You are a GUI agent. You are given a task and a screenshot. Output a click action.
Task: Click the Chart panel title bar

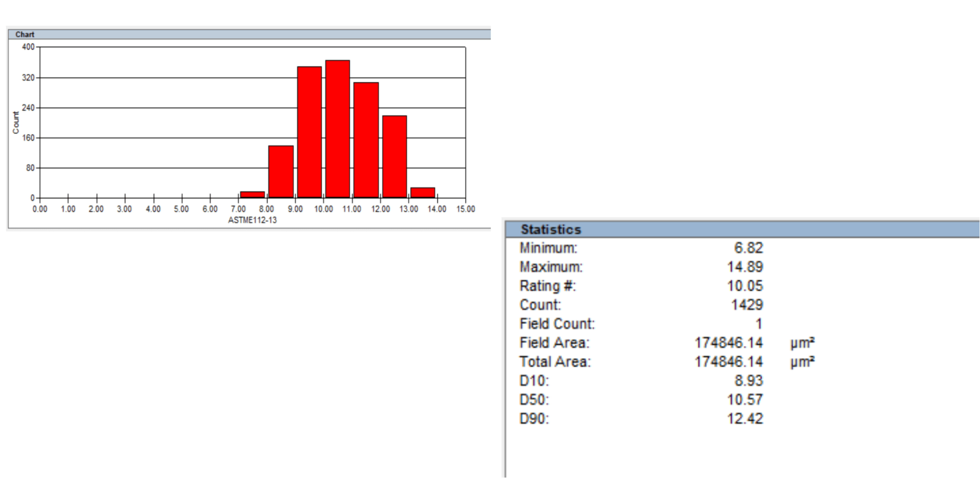[x=249, y=34]
